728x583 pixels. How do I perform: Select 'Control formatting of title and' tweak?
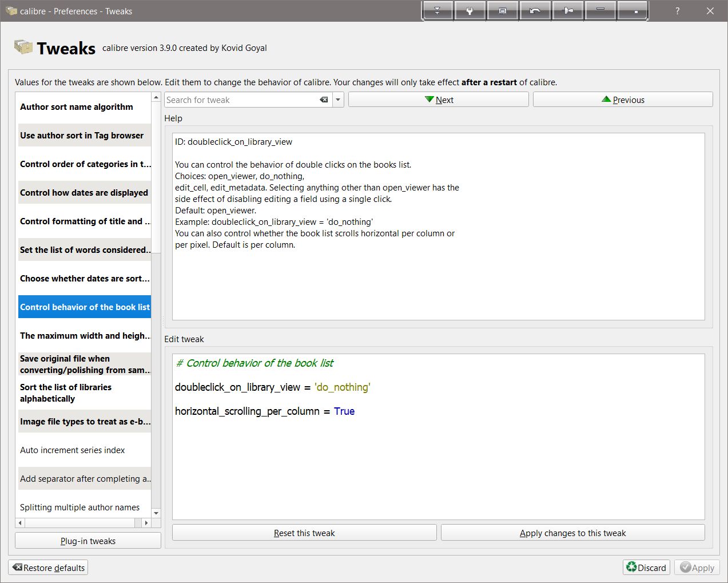pos(85,221)
